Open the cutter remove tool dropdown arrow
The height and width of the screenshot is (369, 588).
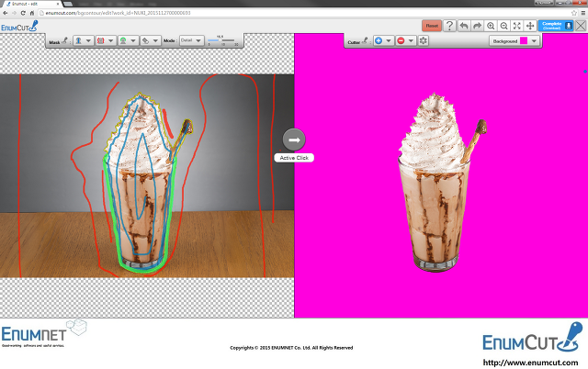(411, 40)
